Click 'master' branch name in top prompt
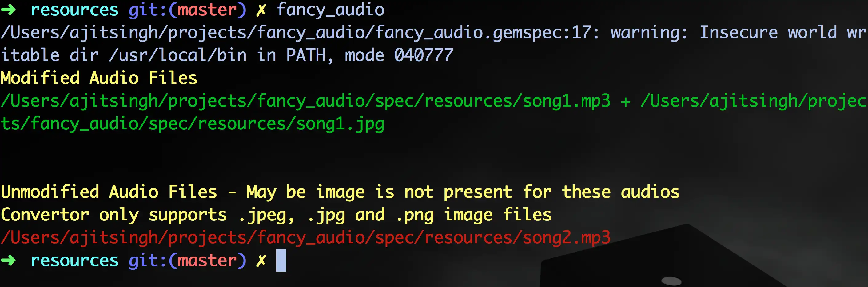The height and width of the screenshot is (287, 868). click(207, 10)
